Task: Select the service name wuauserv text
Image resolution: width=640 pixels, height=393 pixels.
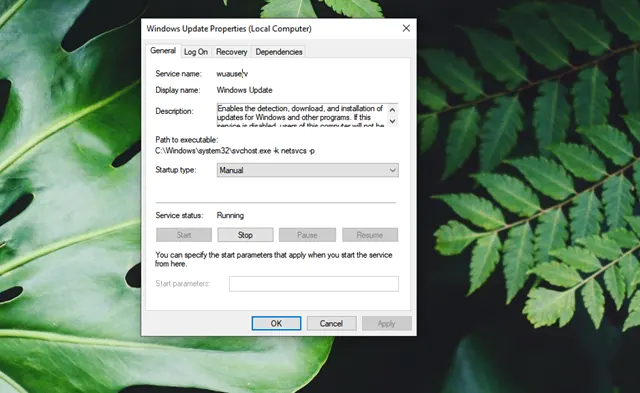Action: tap(232, 74)
